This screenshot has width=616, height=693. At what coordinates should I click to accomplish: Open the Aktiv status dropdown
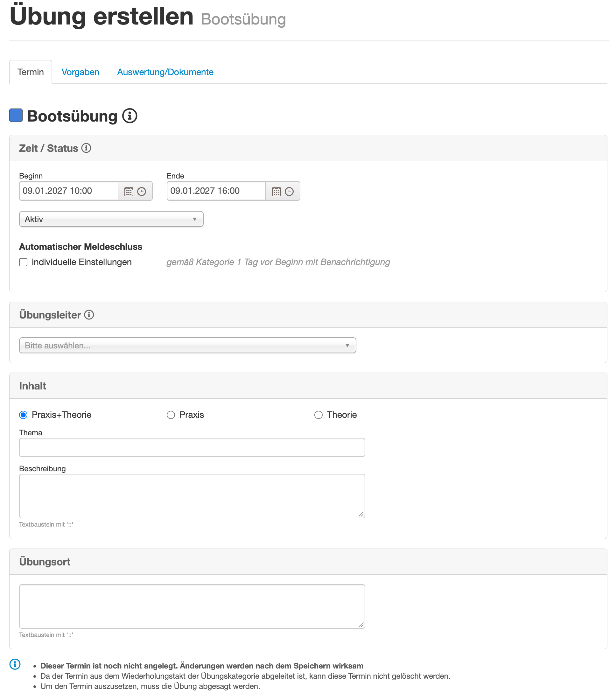(x=111, y=219)
